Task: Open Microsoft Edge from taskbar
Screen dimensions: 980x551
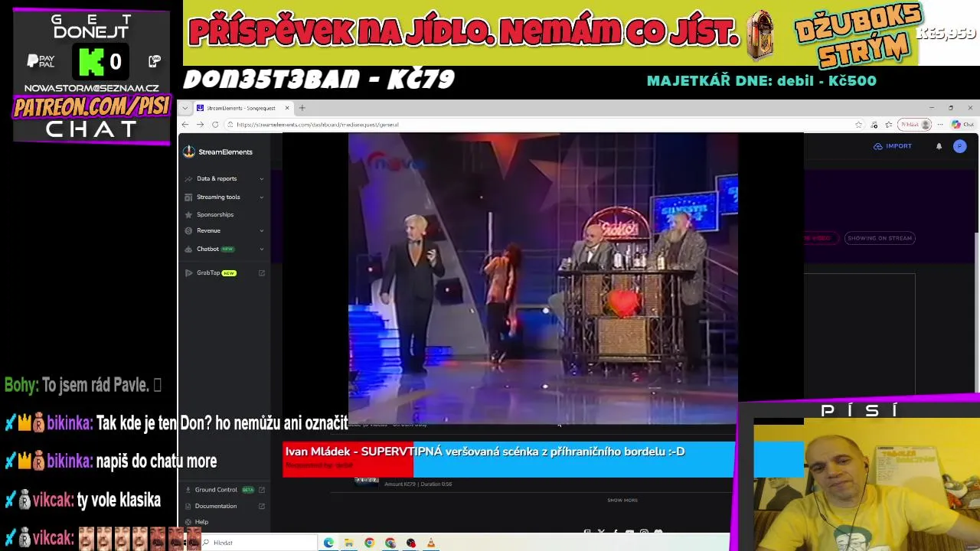Action: (328, 543)
